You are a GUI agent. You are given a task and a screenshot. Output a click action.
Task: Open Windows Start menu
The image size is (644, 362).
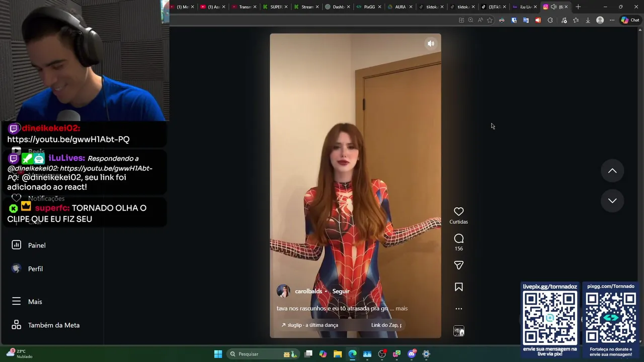click(x=218, y=354)
